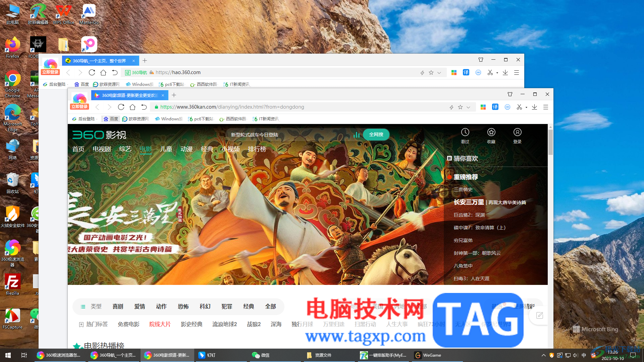644x362 pixels.
Task: Select the 喜剧 genre tab
Action: point(118,306)
